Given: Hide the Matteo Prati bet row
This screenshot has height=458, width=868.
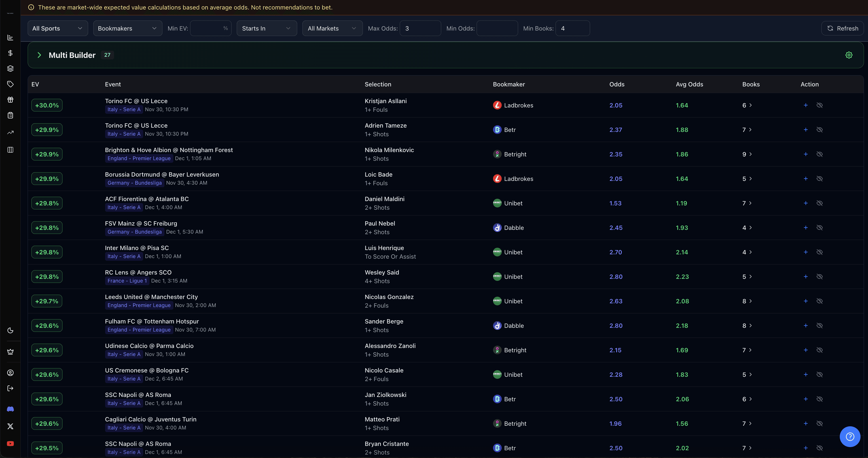Looking at the screenshot, I should [x=820, y=423].
